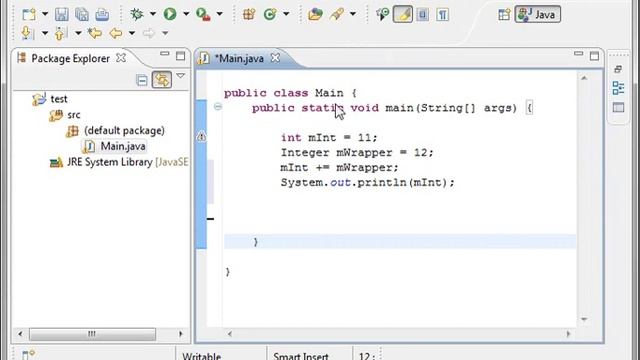The width and height of the screenshot is (640, 360).
Task: Click the New Java Package icon
Action: (x=249, y=14)
